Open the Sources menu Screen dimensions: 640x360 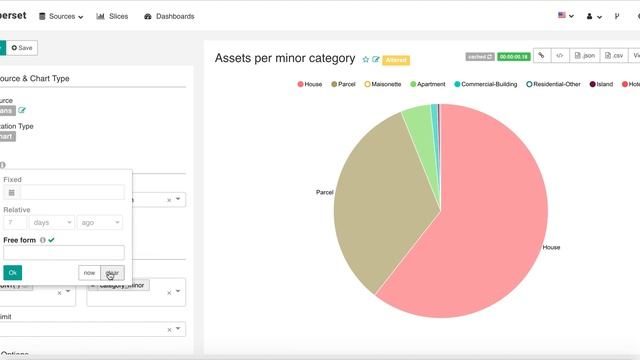coord(61,16)
